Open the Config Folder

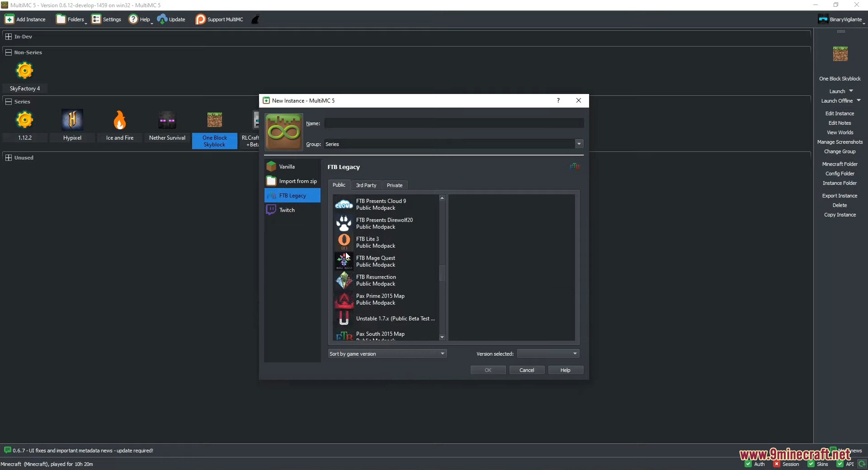pyautogui.click(x=840, y=174)
